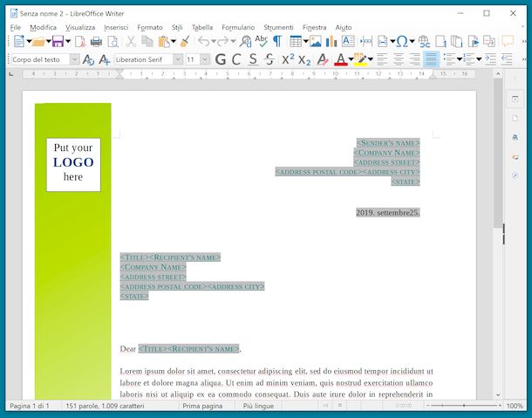Click the Paste clipboard icon
Viewport: 532px width, 418px height.
pos(164,41)
